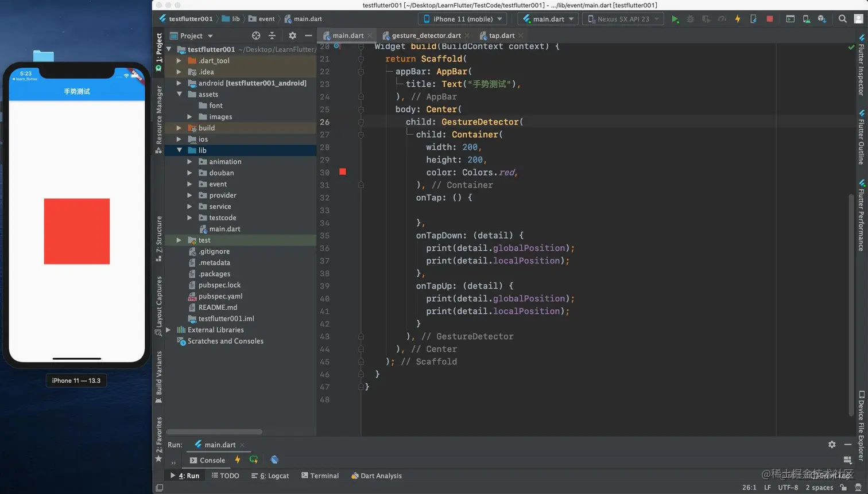Switch to the gesture_detector.dart editor tab

coord(426,36)
